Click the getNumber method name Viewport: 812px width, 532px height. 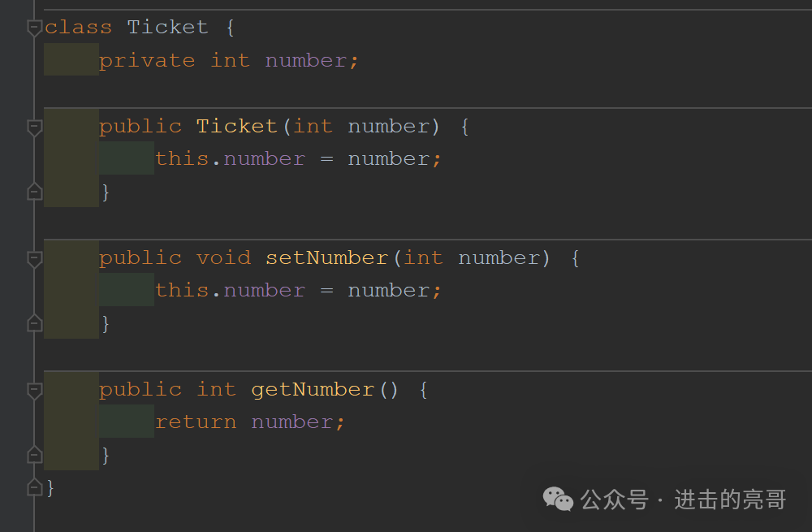tap(313, 391)
